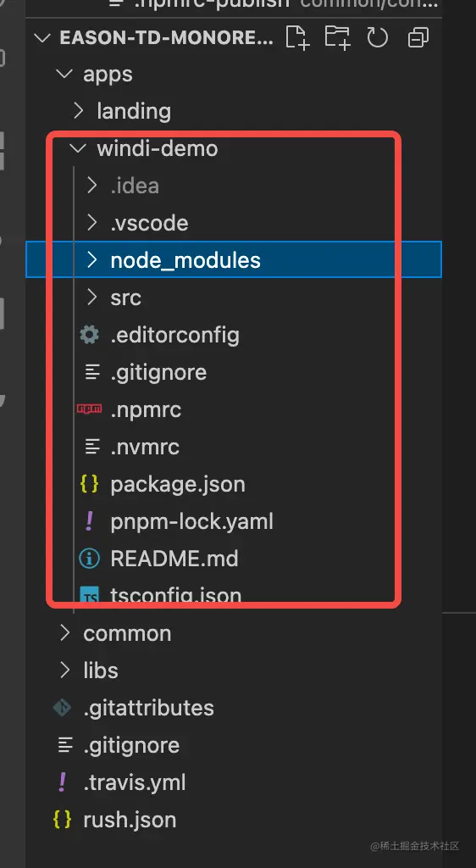Click the TS icon next to tsconfig.json
The width and height of the screenshot is (476, 868).
90,596
